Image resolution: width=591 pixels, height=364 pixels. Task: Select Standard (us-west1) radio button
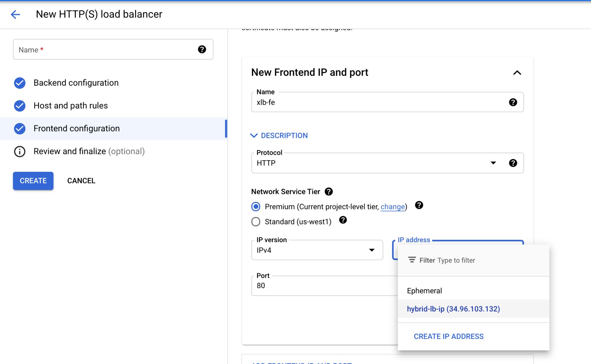(x=256, y=222)
